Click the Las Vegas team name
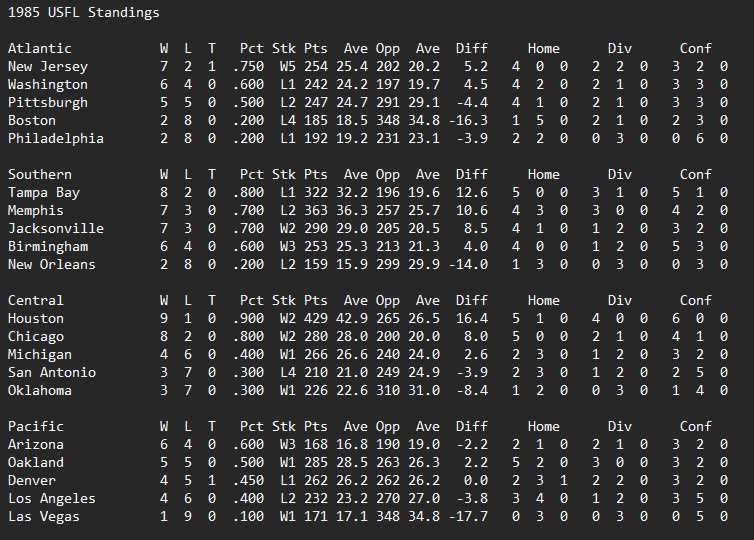 (44, 516)
